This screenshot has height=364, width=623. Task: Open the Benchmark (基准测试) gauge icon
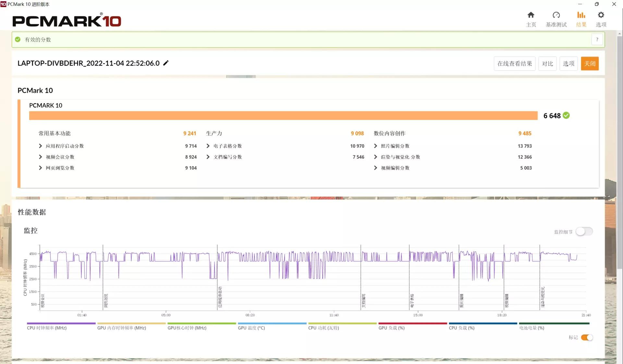coord(556,15)
